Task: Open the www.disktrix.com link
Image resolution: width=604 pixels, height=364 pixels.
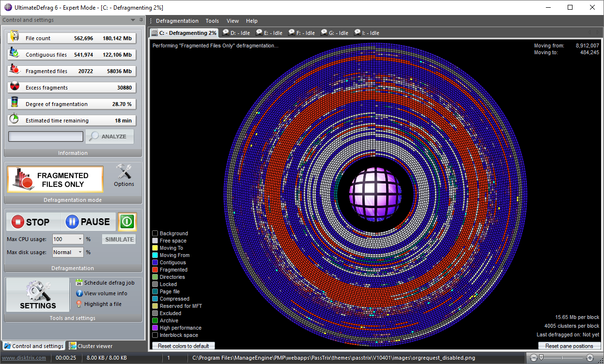Action: 24,358
